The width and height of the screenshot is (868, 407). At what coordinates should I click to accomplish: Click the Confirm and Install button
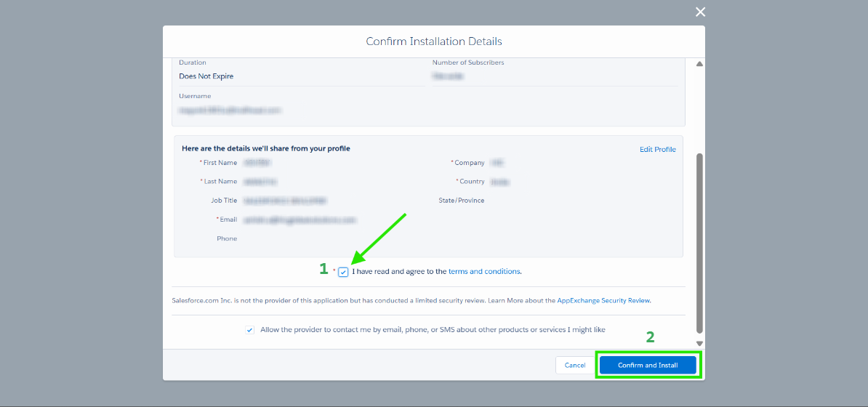pos(648,366)
